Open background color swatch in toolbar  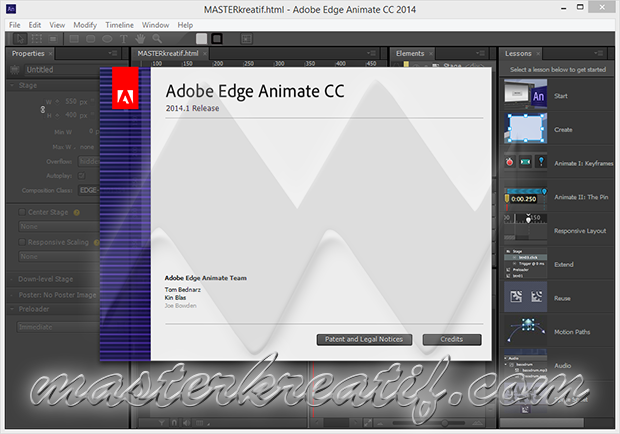[x=201, y=39]
